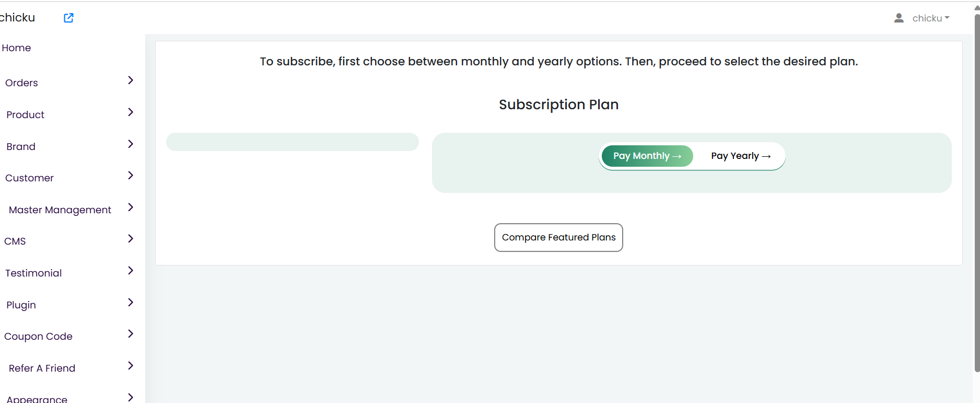Expand the Brand submenu arrow
The height and width of the screenshot is (403, 980).
pyautogui.click(x=131, y=144)
